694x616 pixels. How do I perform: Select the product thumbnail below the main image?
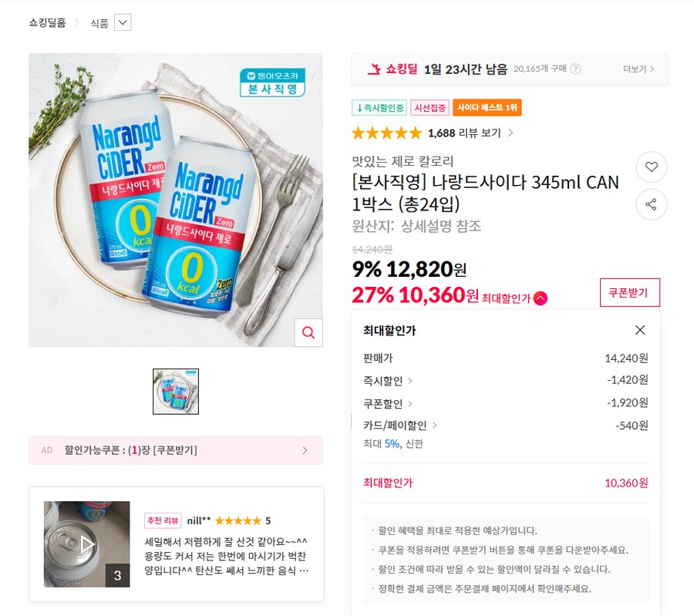pyautogui.click(x=175, y=391)
